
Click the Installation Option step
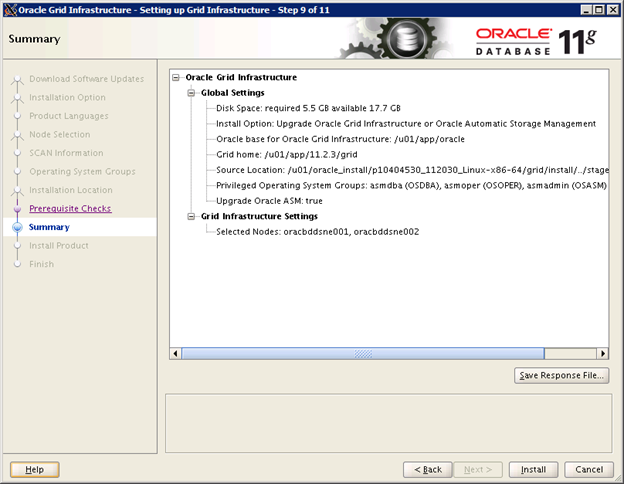point(67,98)
